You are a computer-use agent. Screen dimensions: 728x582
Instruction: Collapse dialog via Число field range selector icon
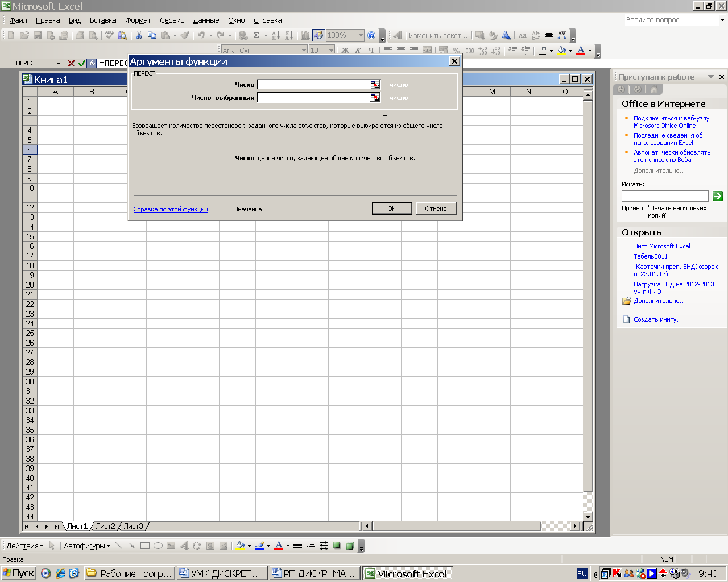pyautogui.click(x=375, y=85)
